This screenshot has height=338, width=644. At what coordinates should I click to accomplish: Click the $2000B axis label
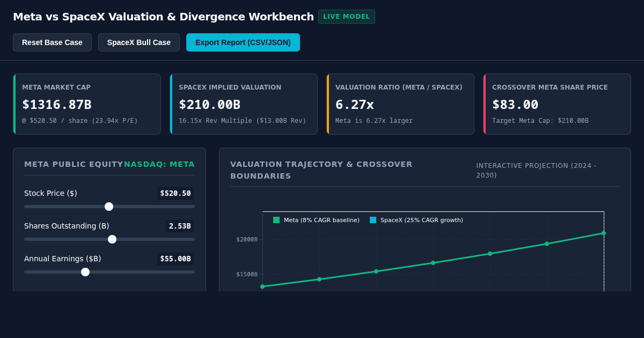247,239
